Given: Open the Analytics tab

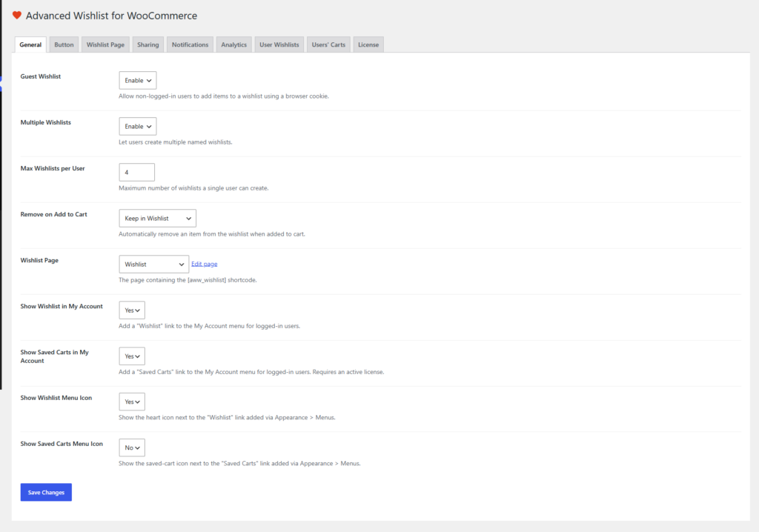Looking at the screenshot, I should [x=233, y=44].
